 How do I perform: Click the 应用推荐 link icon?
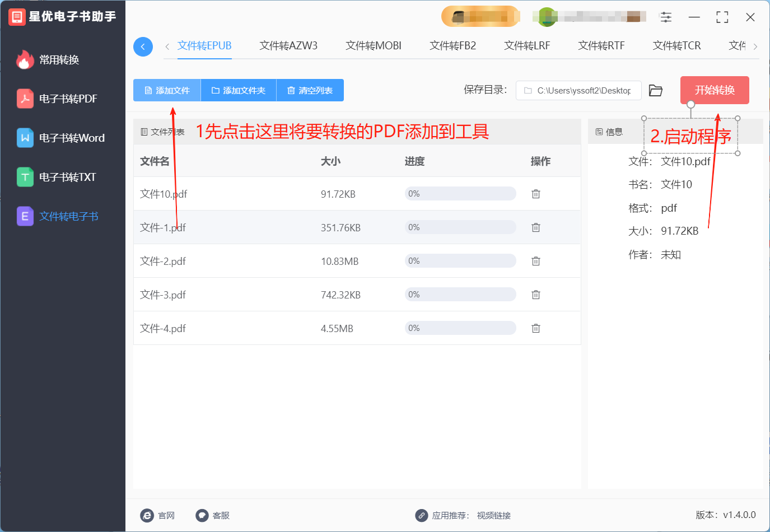[422, 515]
